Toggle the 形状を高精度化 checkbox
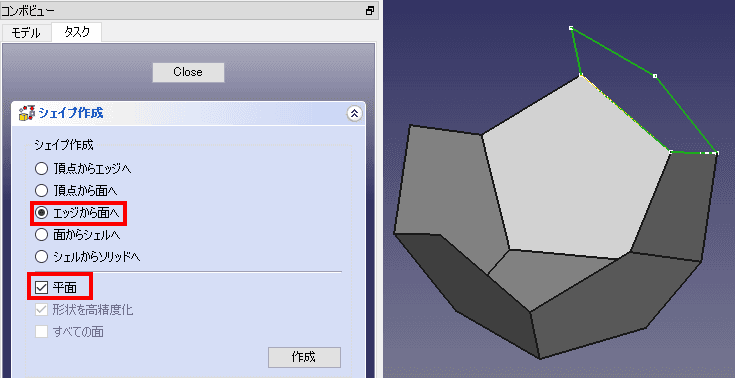The width and height of the screenshot is (735, 378). coord(42,310)
